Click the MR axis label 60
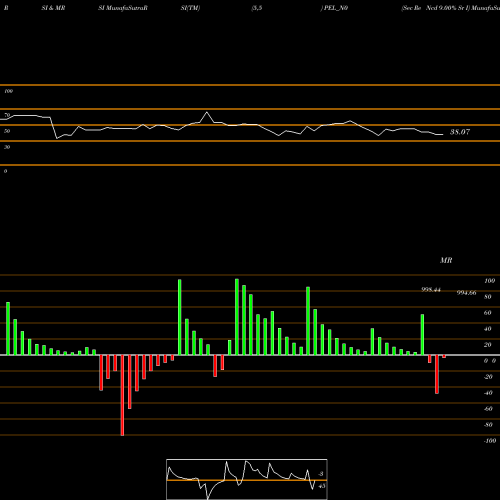The width and height of the screenshot is (500, 500). (x=488, y=313)
